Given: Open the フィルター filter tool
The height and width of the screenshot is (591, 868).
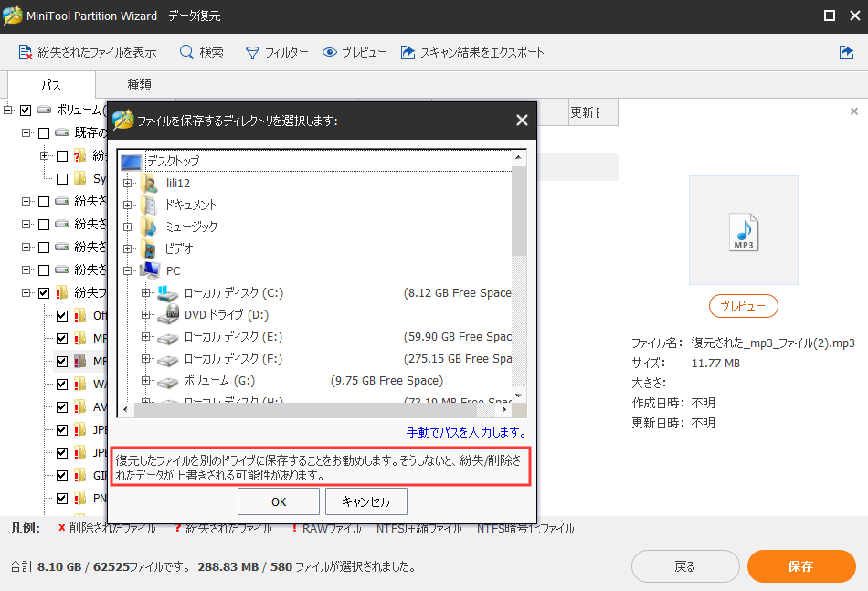Looking at the screenshot, I should (276, 53).
